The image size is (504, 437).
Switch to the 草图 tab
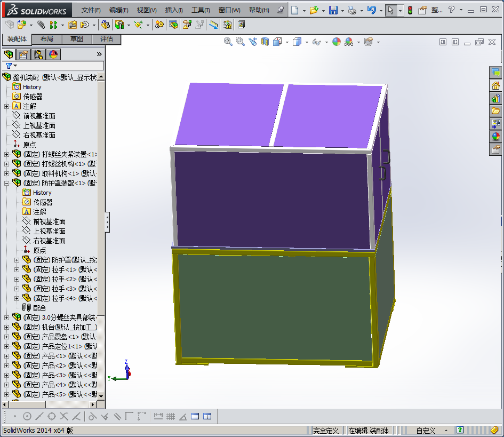click(77, 39)
